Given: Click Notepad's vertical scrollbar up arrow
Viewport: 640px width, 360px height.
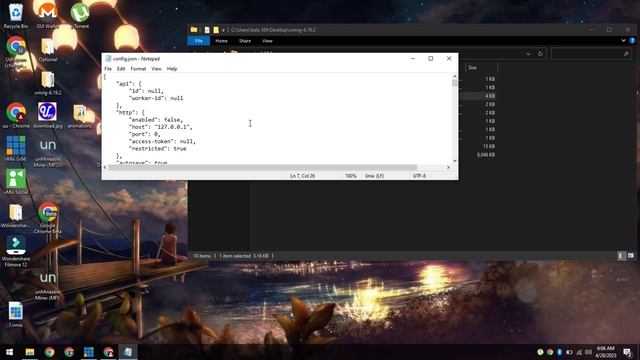Looking at the screenshot, I should [x=454, y=76].
